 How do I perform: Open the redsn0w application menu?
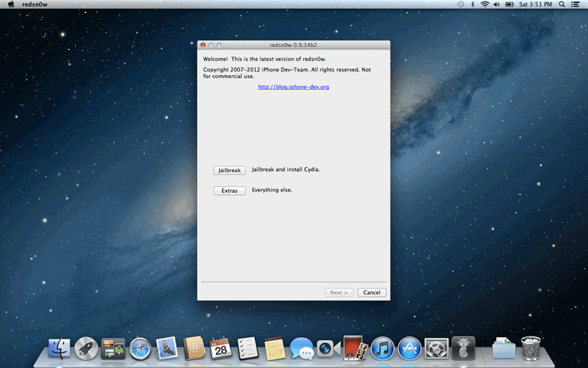click(35, 4)
